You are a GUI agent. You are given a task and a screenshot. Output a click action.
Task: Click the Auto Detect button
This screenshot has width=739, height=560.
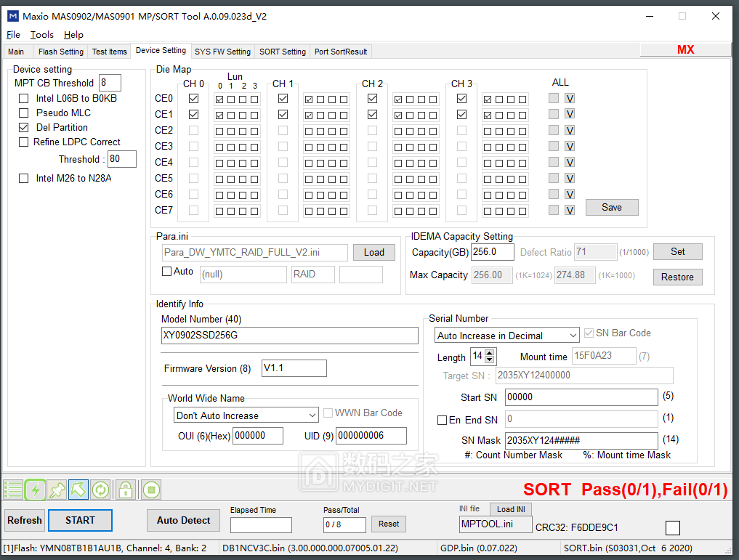click(183, 521)
